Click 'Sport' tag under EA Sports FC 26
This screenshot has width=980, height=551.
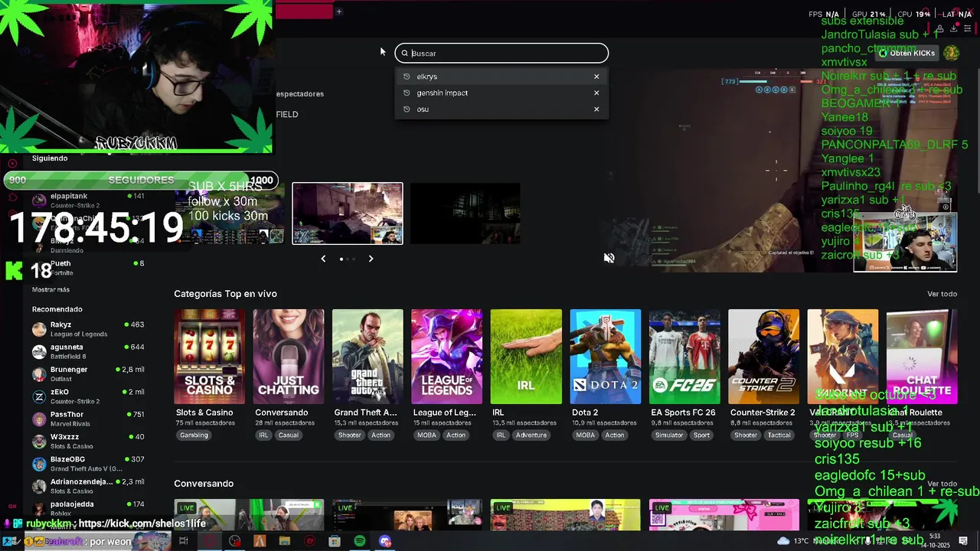pos(702,435)
